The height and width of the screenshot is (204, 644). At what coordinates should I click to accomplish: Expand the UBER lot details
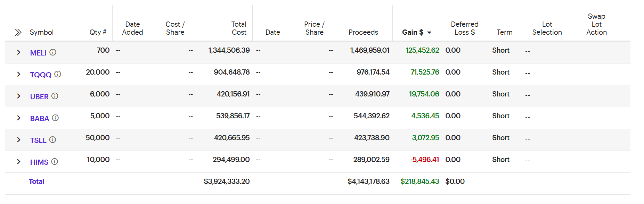(x=19, y=96)
